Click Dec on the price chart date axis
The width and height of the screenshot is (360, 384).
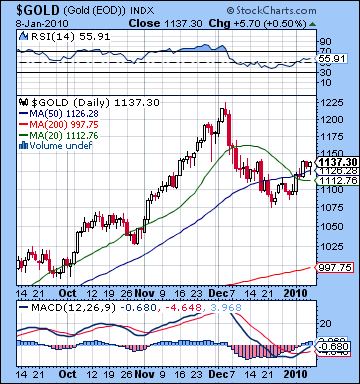click(x=218, y=293)
